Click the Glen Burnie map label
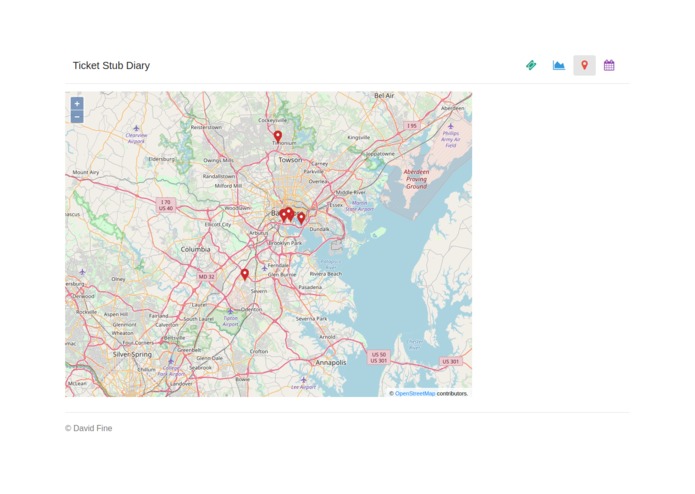This screenshot has width=695, height=494. (x=281, y=275)
